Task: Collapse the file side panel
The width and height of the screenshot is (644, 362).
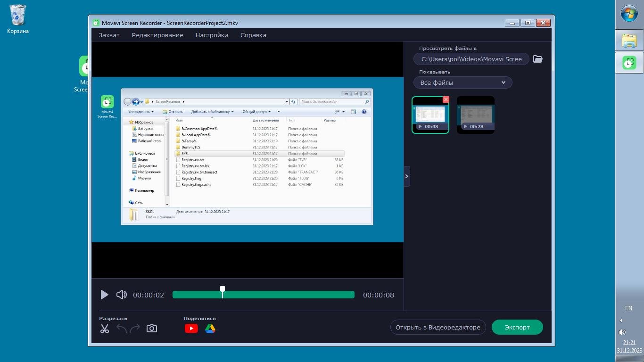Action: coord(407,176)
